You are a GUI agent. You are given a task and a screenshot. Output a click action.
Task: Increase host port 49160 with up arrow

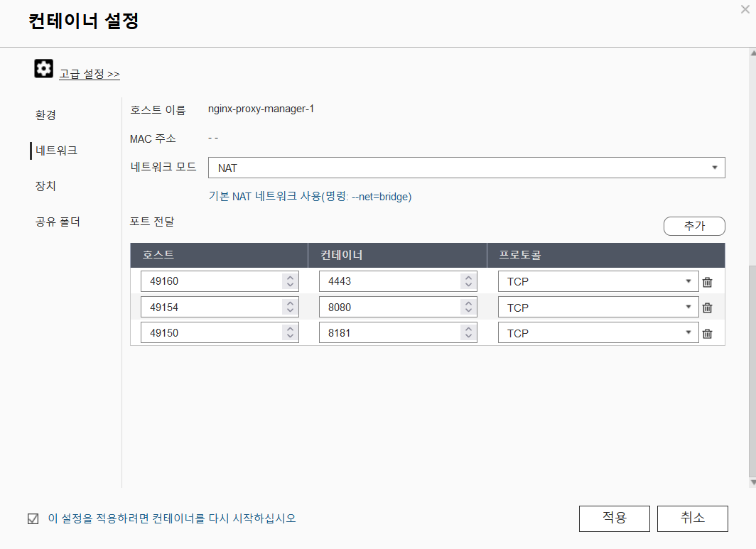pos(290,277)
